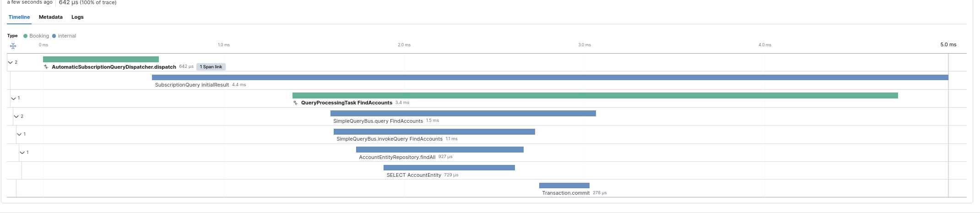Click the 278 μs duration of Transaction.commit
This screenshot has width=980, height=213.
click(600, 193)
